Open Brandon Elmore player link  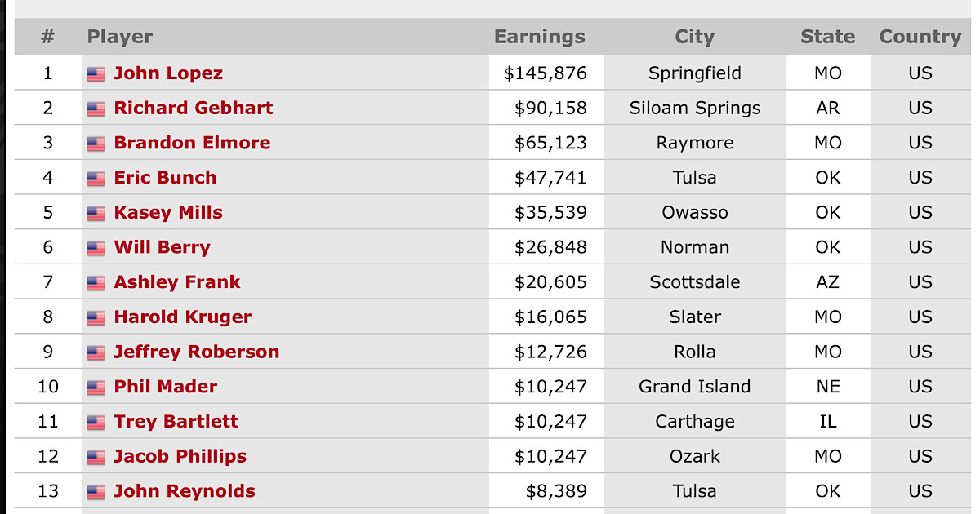(192, 143)
